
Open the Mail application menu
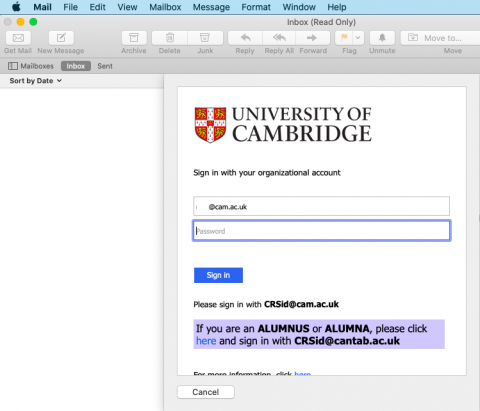(42, 7)
